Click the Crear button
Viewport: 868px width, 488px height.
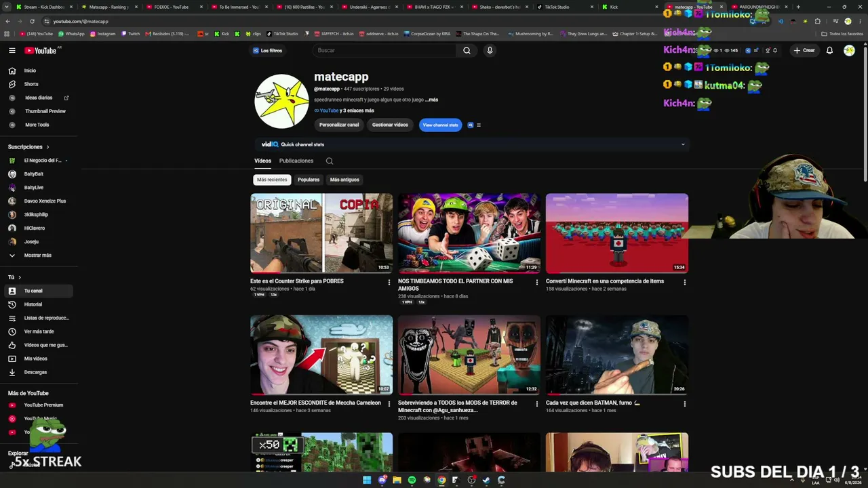(x=804, y=50)
